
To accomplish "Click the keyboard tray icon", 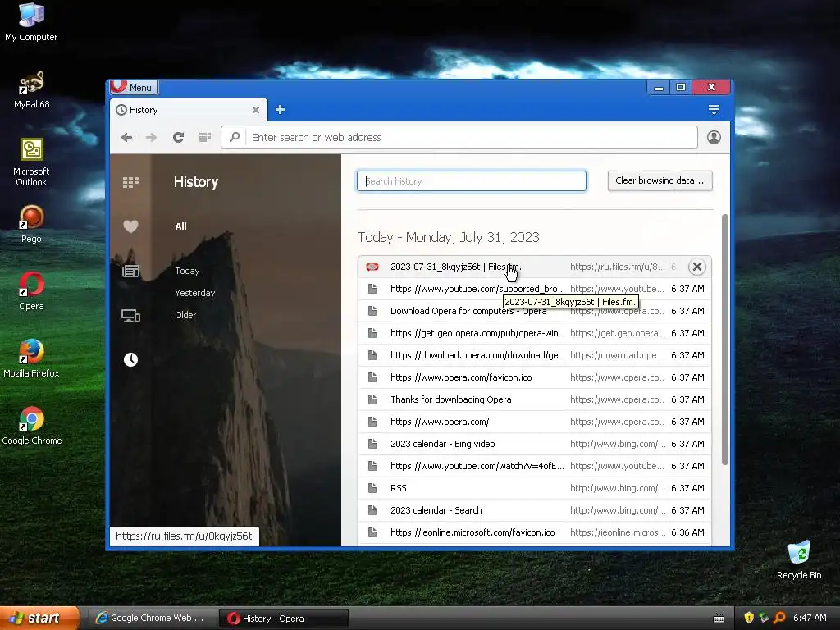I will pyautogui.click(x=719, y=619).
